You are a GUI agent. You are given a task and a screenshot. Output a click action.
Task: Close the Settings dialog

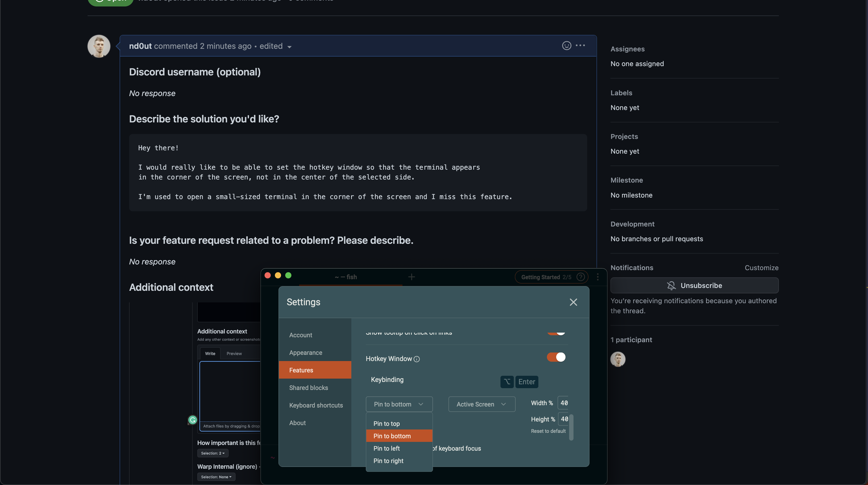pyautogui.click(x=573, y=302)
